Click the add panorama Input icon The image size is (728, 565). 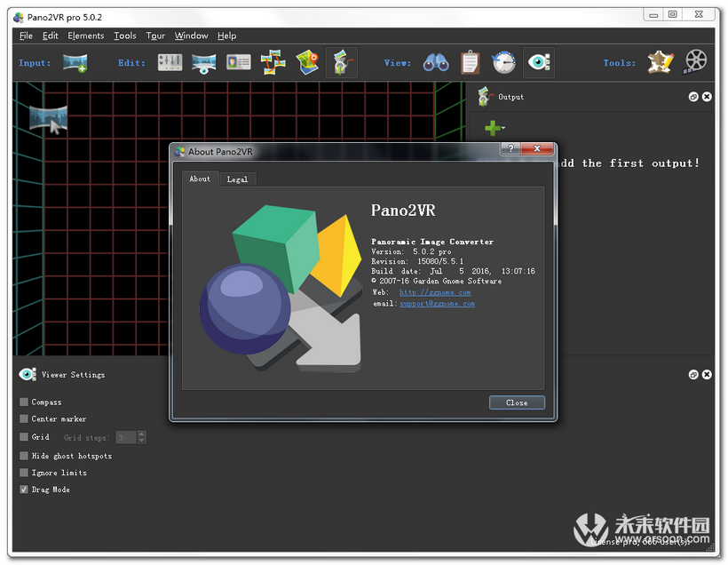(75, 62)
